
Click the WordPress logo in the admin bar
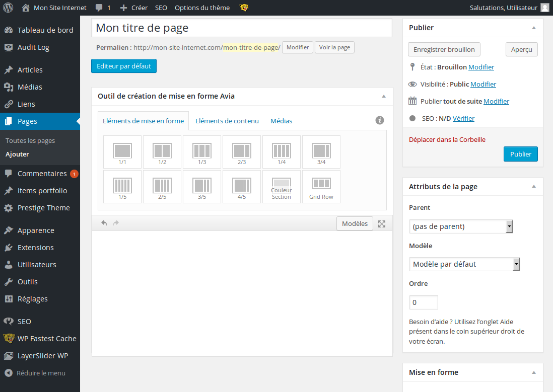click(x=8, y=8)
